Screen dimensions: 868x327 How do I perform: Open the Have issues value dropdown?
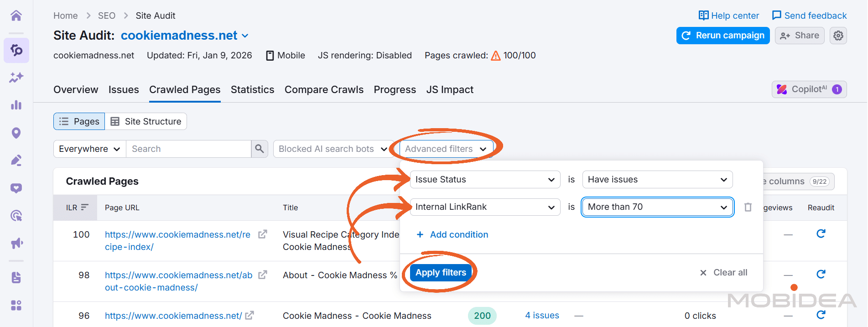pos(657,179)
